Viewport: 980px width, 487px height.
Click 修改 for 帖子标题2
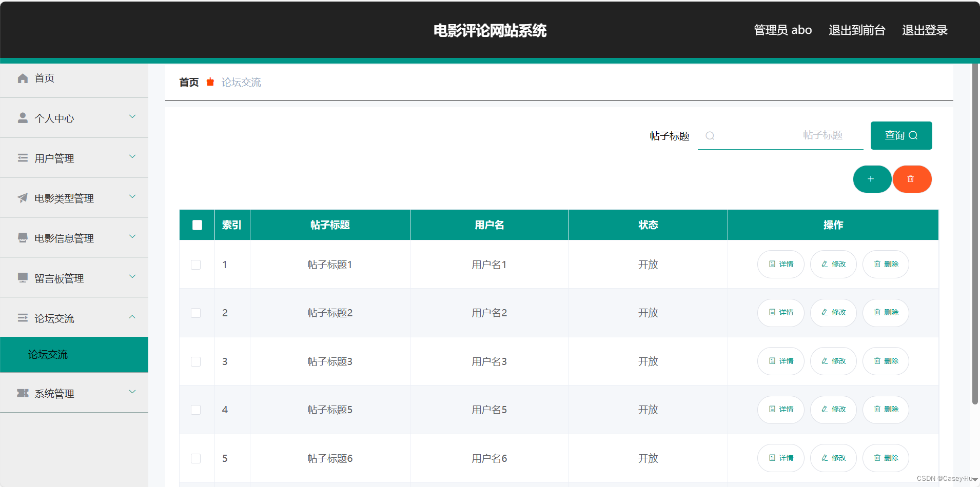[x=833, y=313]
